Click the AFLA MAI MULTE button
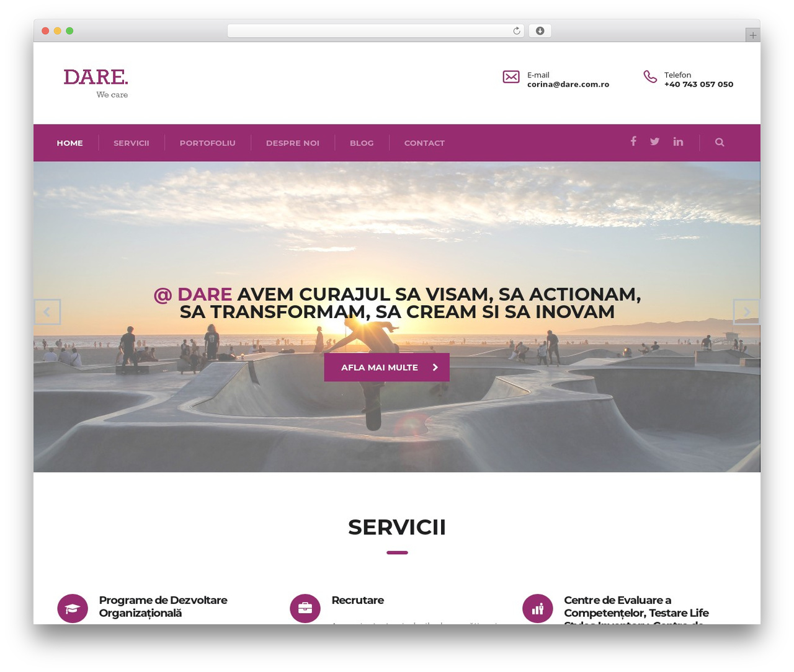Image resolution: width=794 pixels, height=672 pixels. (x=386, y=367)
